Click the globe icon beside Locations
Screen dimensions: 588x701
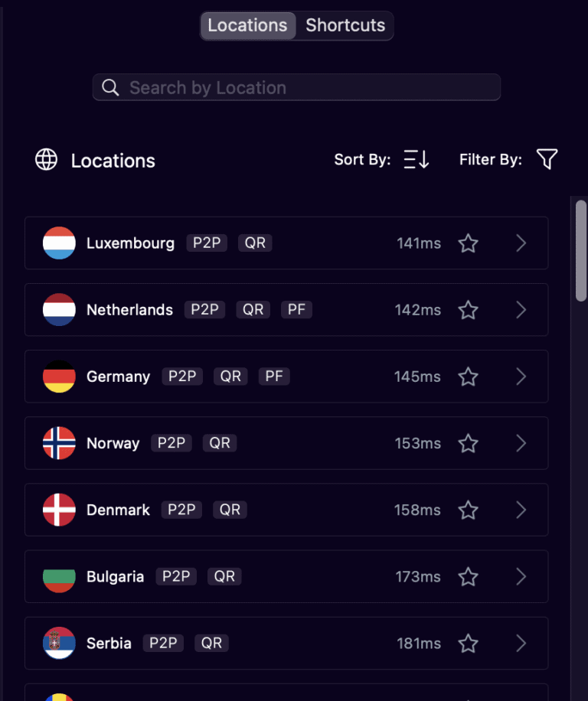[x=46, y=160]
